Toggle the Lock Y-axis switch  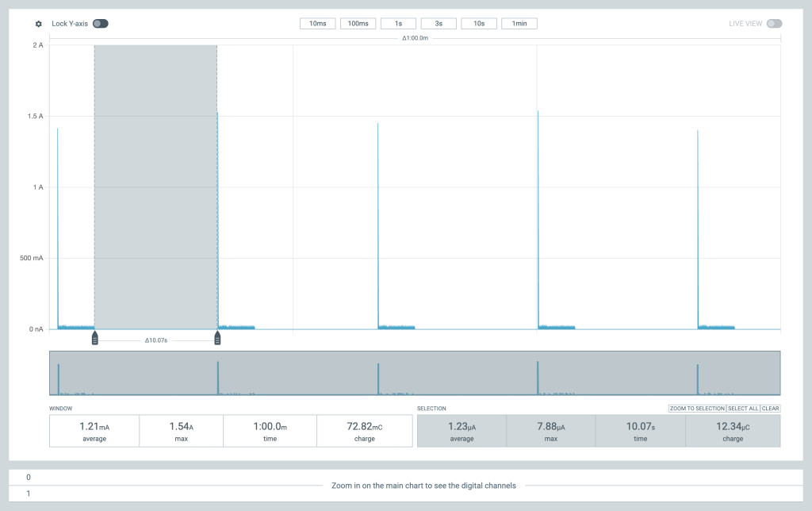[x=100, y=24]
